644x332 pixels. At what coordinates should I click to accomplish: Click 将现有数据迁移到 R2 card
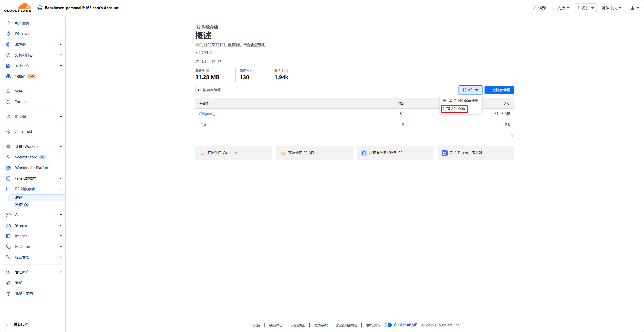point(395,153)
